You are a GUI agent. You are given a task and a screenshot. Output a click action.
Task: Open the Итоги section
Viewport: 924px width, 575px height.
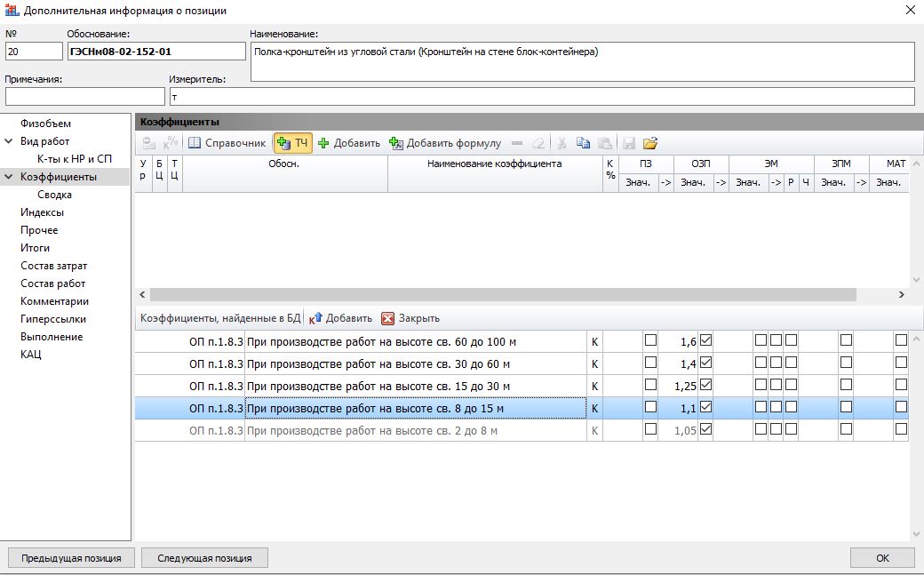click(35, 247)
